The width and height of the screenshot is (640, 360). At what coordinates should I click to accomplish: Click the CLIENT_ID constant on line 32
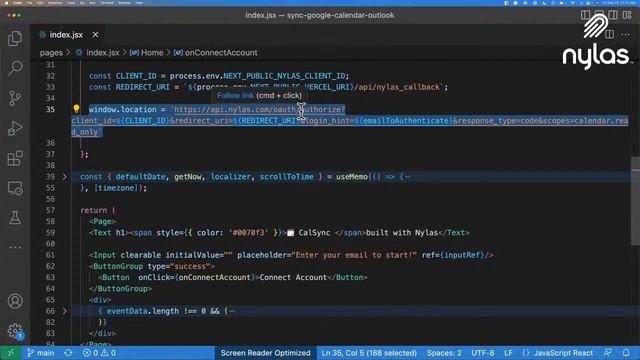136,76
